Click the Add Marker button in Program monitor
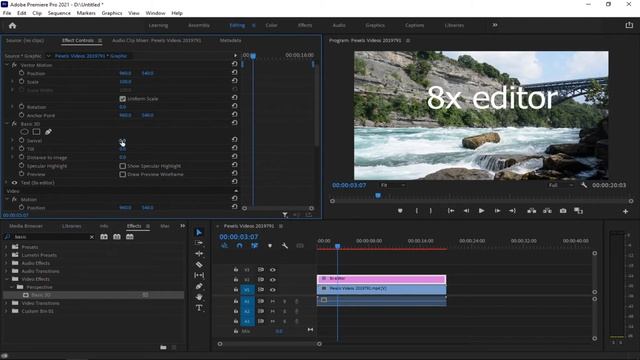This screenshot has height=360, width=640. pos(400,211)
